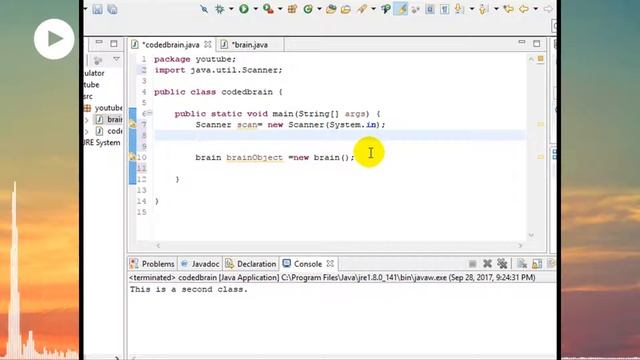Click the 'brainObject' variable in line 10
Screen dimensions: 640x360
[x=254, y=157]
